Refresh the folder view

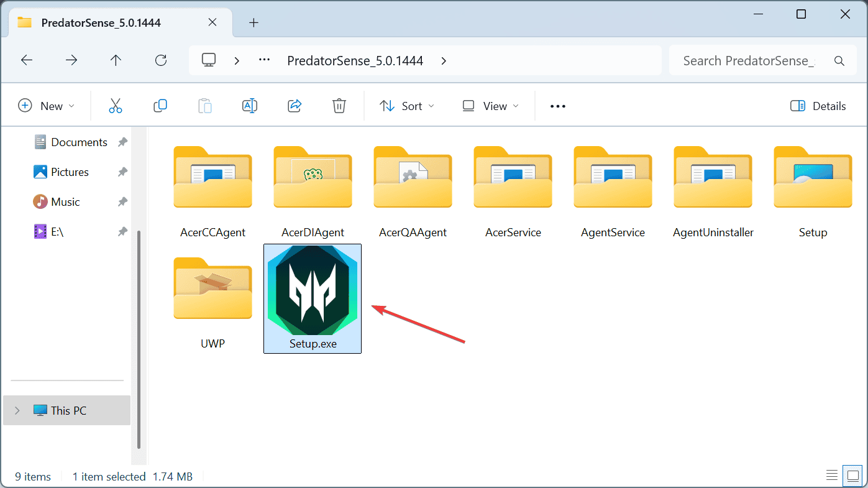click(161, 60)
